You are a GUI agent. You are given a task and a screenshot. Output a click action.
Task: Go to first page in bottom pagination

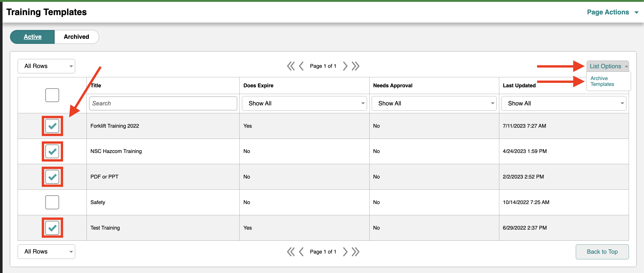(x=291, y=252)
